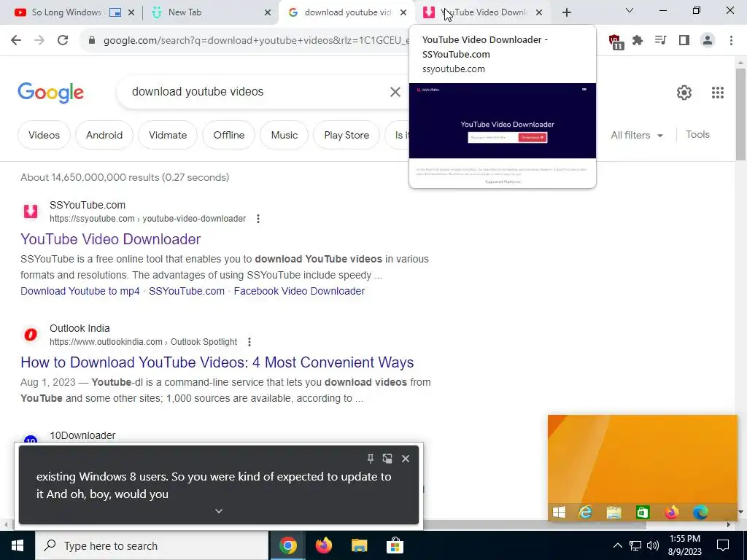Open Microsoft Store from the taskbar

[395, 545]
